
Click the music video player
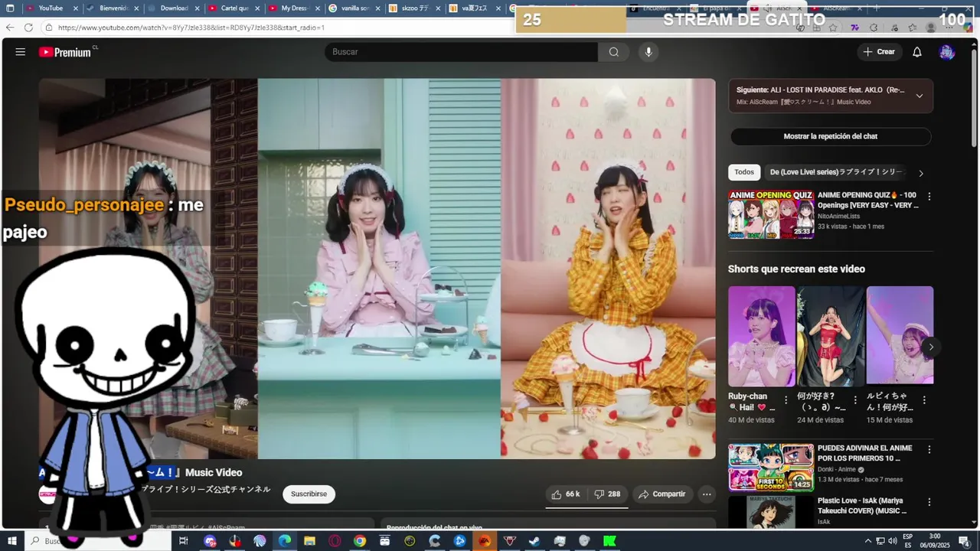coord(377,269)
